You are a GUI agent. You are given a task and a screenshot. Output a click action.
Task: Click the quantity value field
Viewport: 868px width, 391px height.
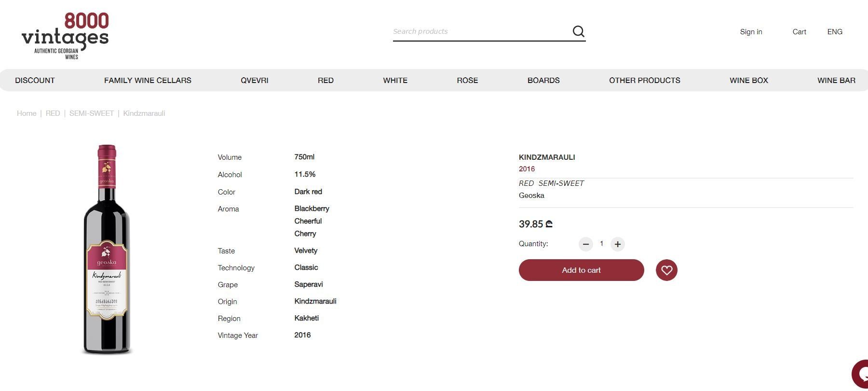pyautogui.click(x=602, y=244)
